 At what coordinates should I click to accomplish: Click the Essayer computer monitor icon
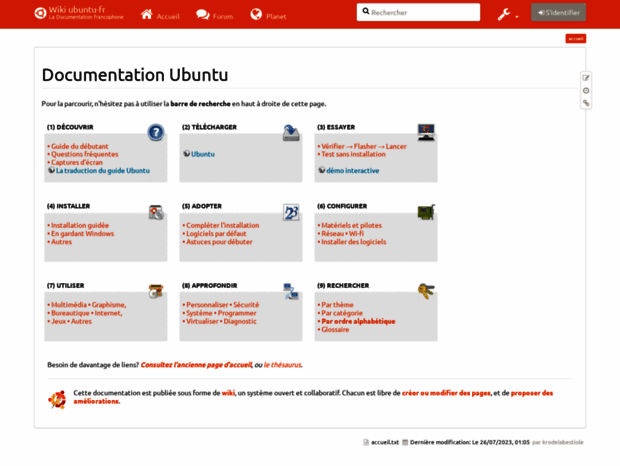click(x=426, y=132)
